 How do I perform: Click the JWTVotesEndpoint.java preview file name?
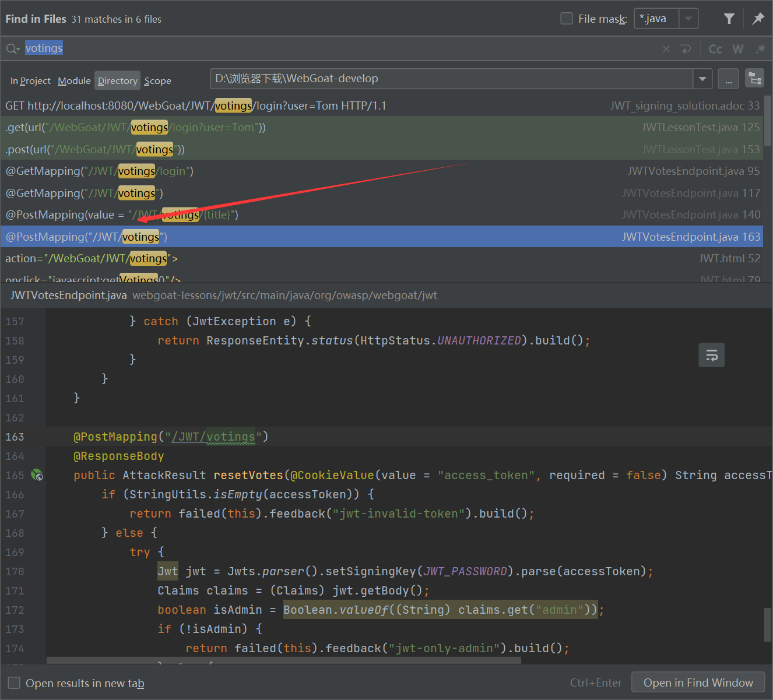tap(69, 295)
